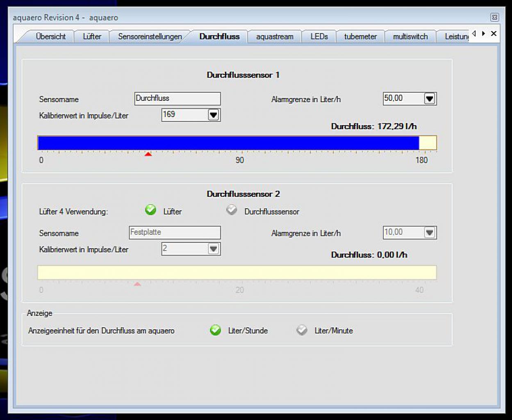This screenshot has height=420, width=512.
Task: Click the Durchflusssensor 2 heading
Action: (x=243, y=194)
